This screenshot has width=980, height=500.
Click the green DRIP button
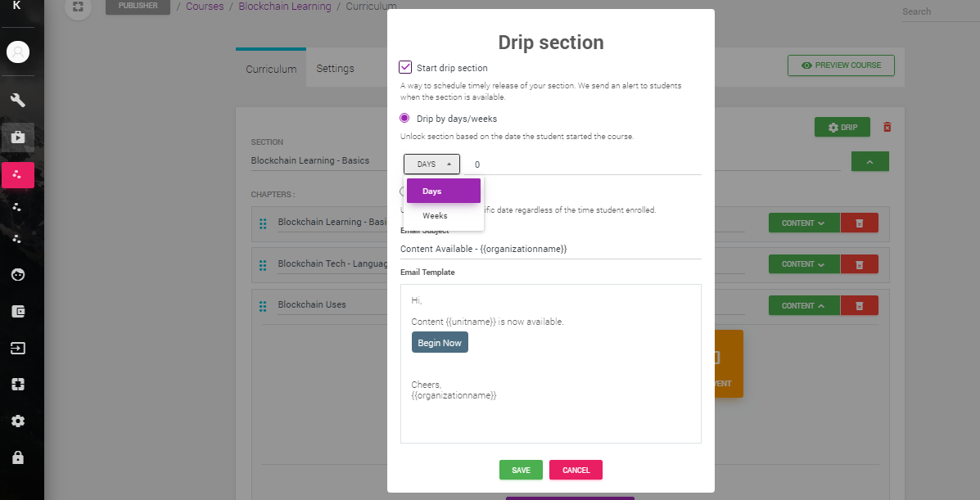tap(842, 128)
